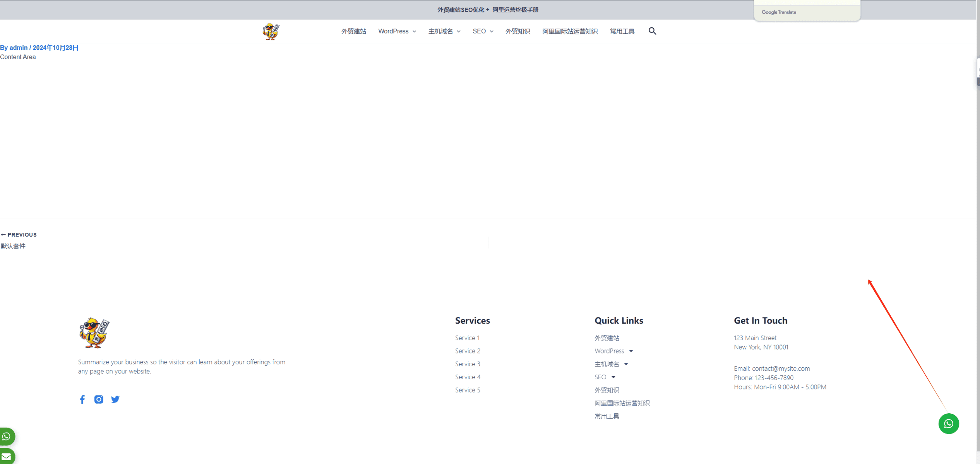The width and height of the screenshot is (980, 464).
Task: Expand the SEO header menu chevron
Action: (x=492, y=31)
